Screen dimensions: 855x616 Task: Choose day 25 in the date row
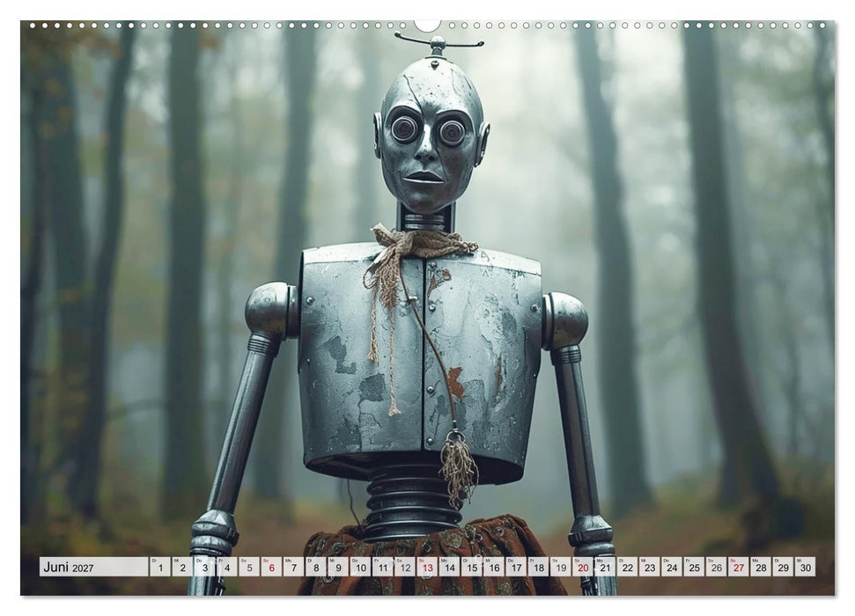click(695, 567)
